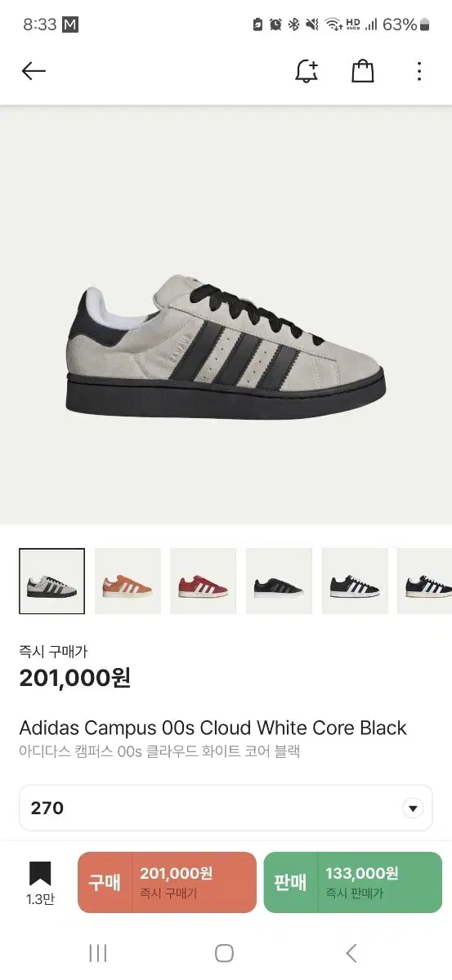This screenshot has width=452, height=980.
Task: Select the grey and black shoe thumbnail
Action: click(51, 581)
